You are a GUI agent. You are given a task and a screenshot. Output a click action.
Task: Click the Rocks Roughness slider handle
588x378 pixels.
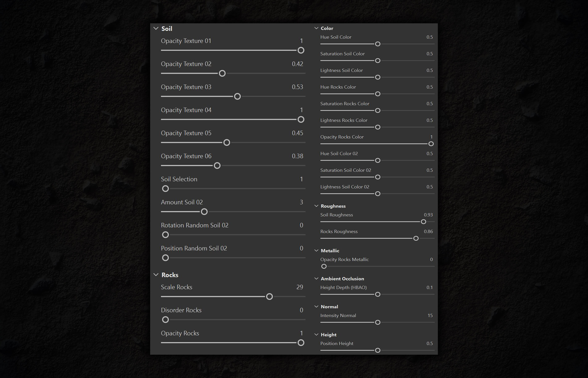tap(416, 238)
